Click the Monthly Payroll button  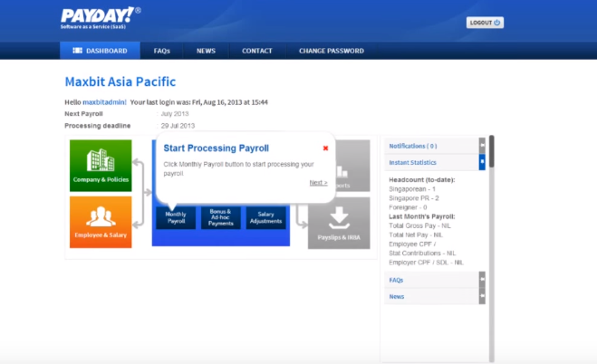pos(176,217)
